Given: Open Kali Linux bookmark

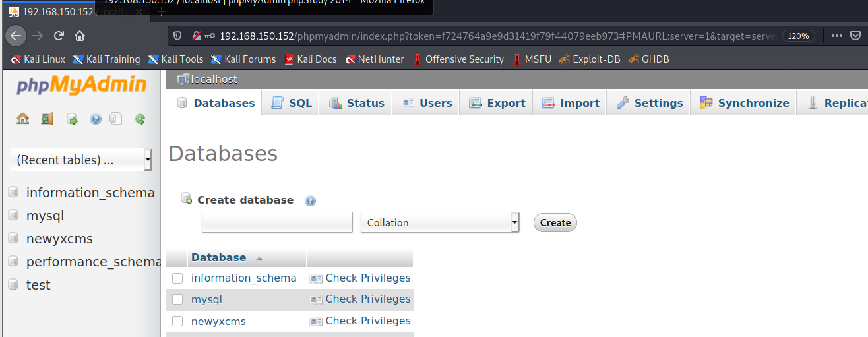Looking at the screenshot, I should (x=38, y=59).
